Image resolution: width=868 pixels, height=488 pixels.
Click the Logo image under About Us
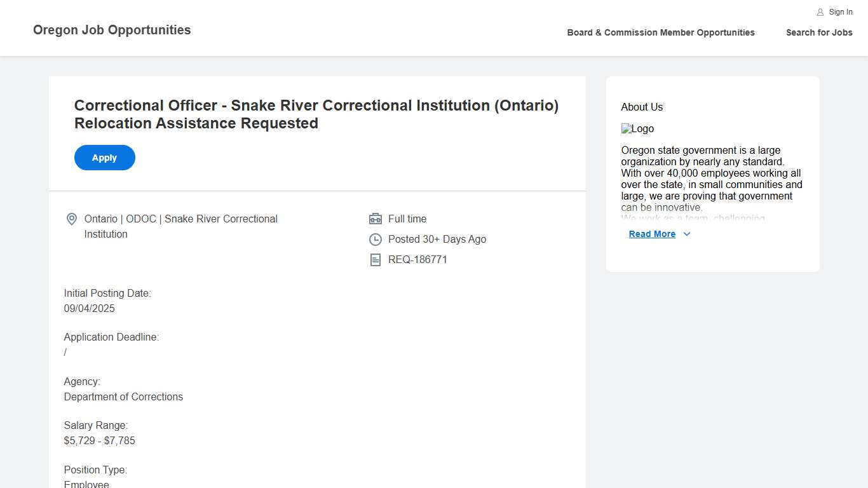637,129
